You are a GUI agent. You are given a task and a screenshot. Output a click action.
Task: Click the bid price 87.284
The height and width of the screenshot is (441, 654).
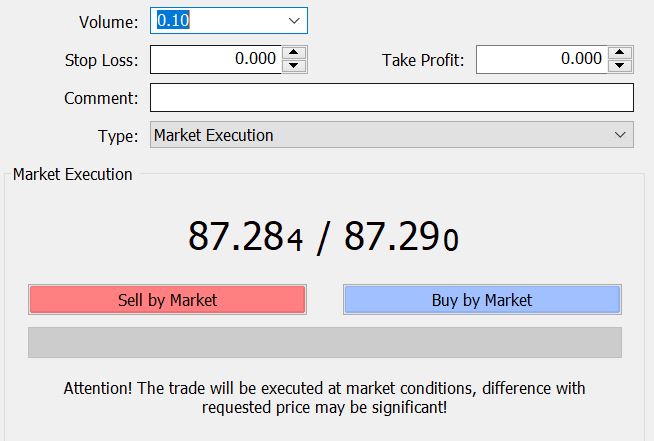pos(246,237)
